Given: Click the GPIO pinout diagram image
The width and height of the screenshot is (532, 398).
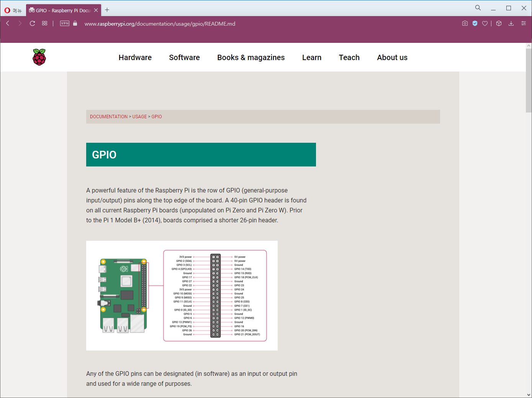Looking at the screenshot, I should (x=182, y=295).
